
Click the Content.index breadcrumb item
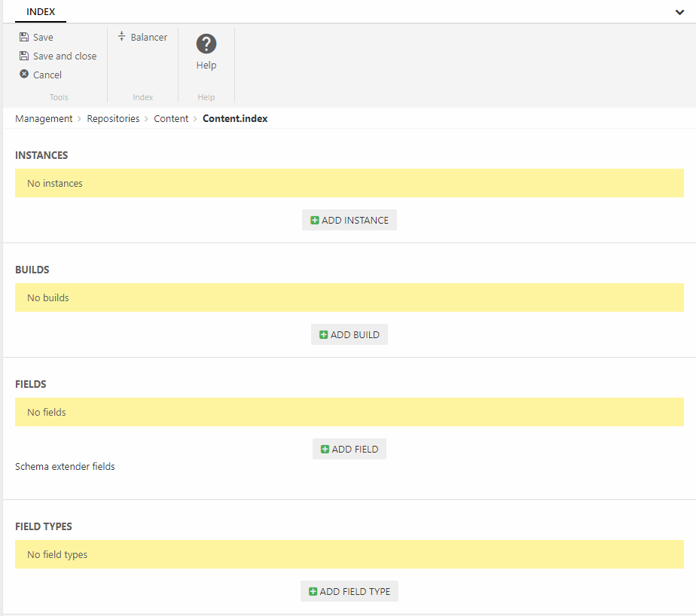click(235, 118)
